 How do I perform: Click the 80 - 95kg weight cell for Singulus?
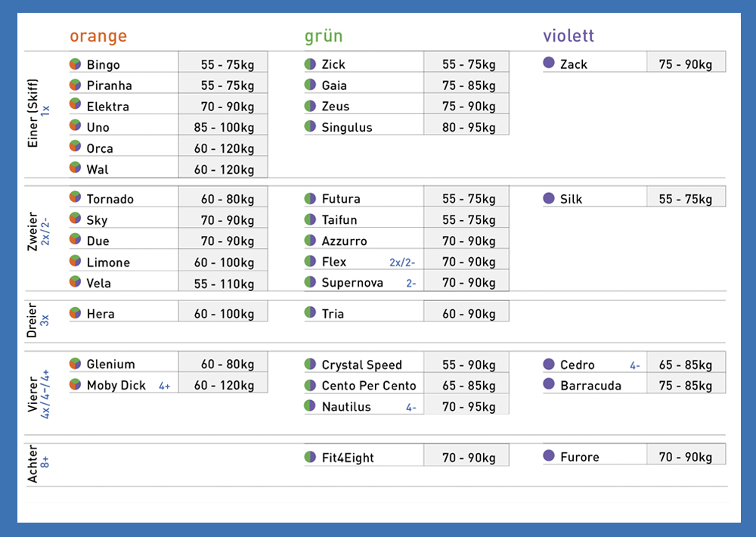tap(466, 127)
